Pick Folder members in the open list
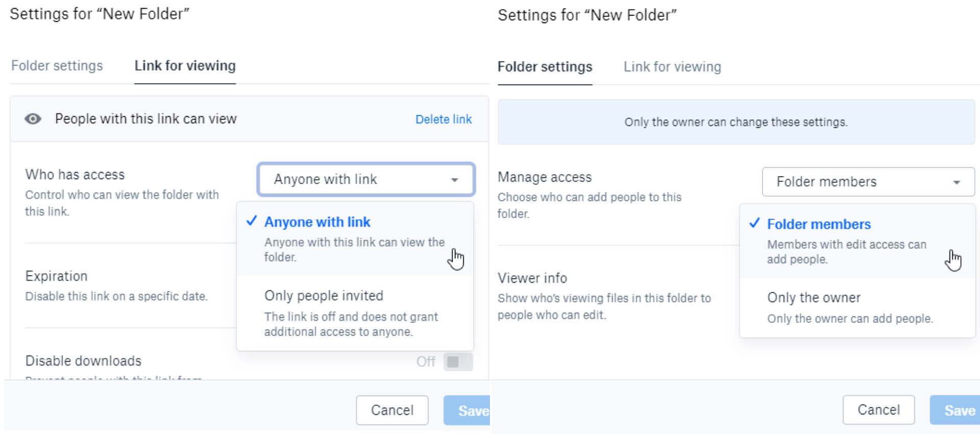This screenshot has height=434, width=980. (x=819, y=224)
